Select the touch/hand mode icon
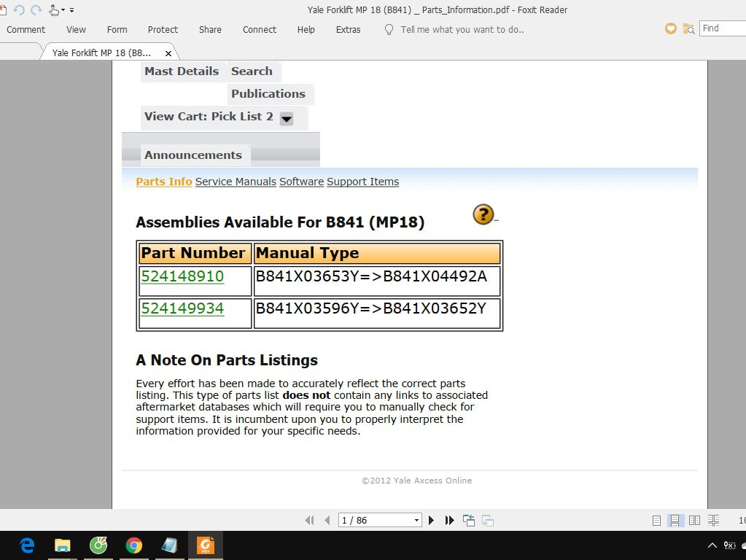 coord(54,10)
